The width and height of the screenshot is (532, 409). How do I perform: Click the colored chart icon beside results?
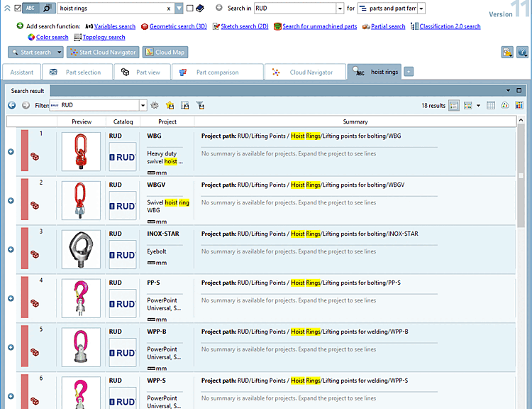[519, 105]
